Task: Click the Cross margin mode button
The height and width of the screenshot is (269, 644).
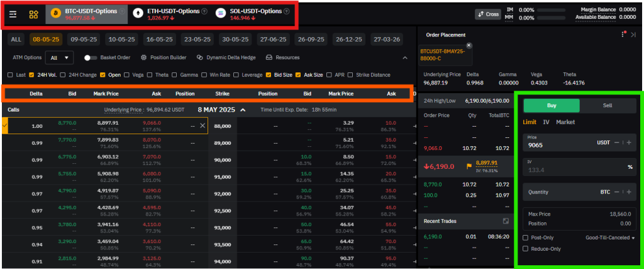Action: (488, 14)
